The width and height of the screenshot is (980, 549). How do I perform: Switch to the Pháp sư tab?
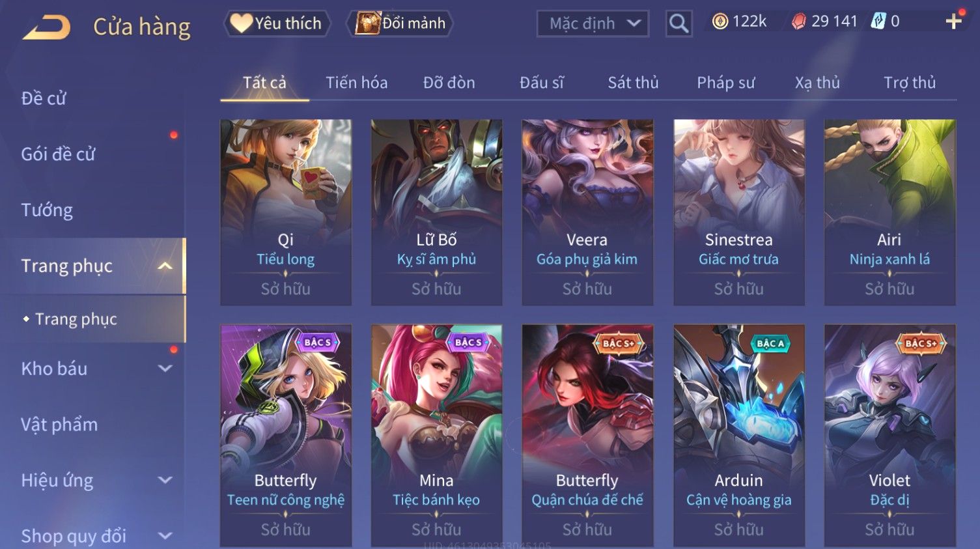pyautogui.click(x=725, y=83)
